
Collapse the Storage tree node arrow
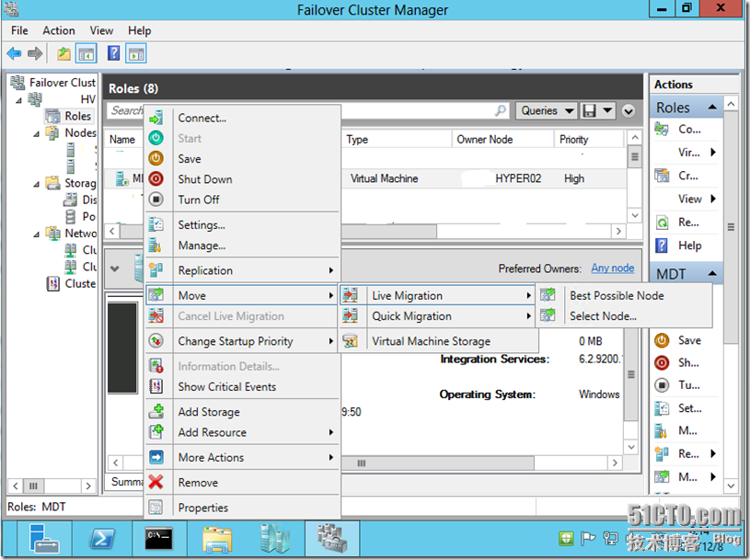click(37, 184)
